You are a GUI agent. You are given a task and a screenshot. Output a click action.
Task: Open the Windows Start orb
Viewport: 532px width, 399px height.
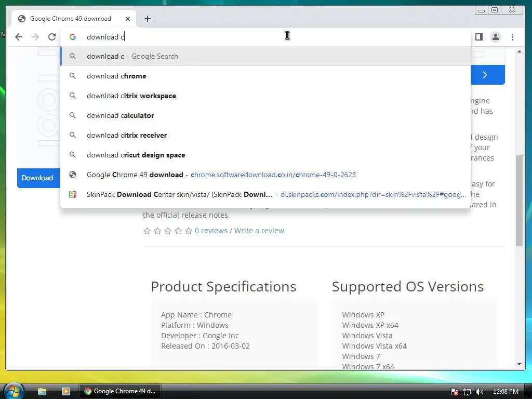tap(14, 391)
